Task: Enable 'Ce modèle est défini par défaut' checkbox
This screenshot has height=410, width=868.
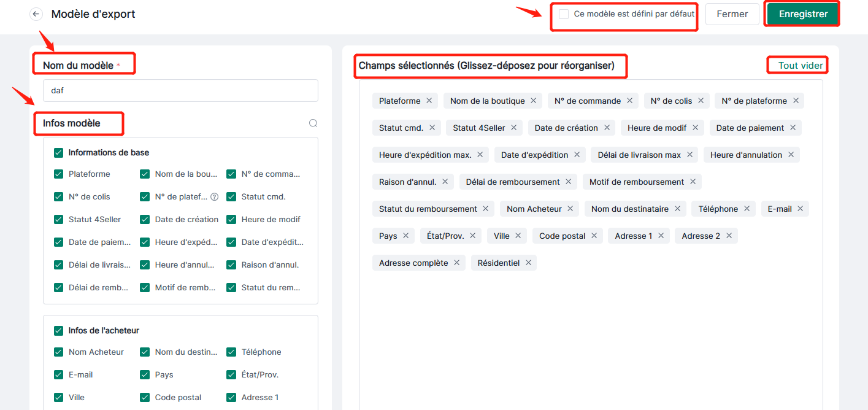Action: [564, 14]
